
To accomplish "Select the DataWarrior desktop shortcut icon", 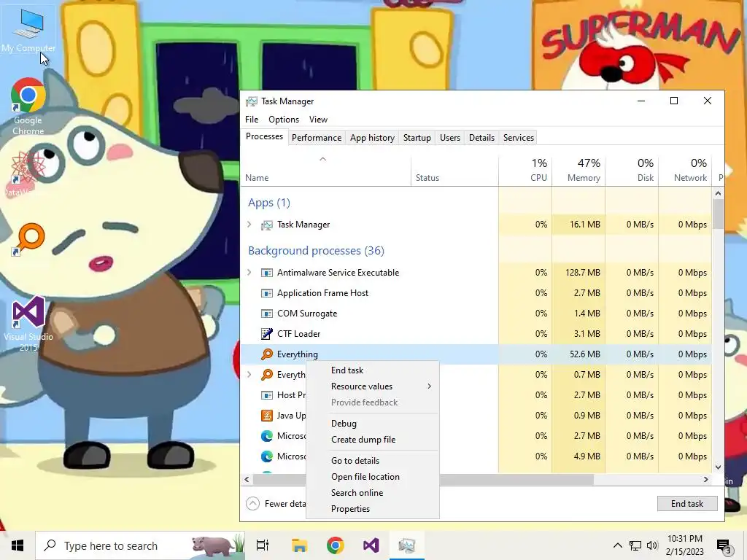I will point(28,172).
